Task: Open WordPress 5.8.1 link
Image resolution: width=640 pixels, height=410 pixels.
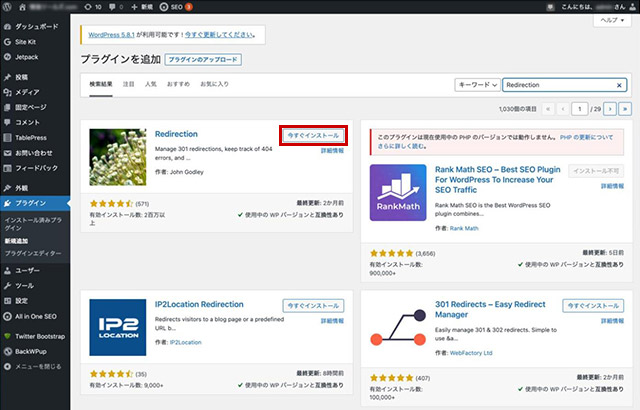Action: click(111, 35)
